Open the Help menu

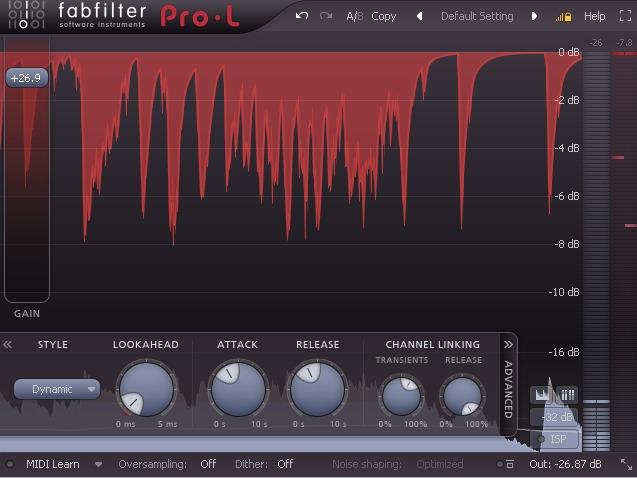594,16
